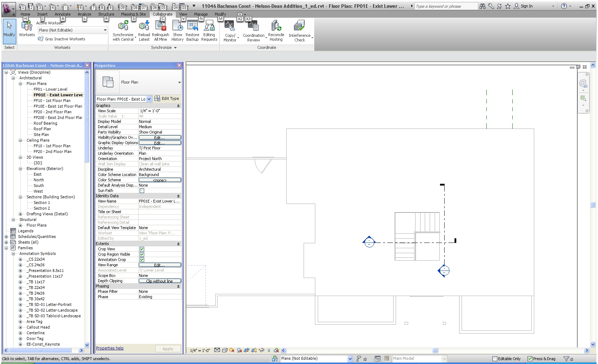Click the Reload Latest icon
Viewport: 598px width, 364px height.
[144, 26]
